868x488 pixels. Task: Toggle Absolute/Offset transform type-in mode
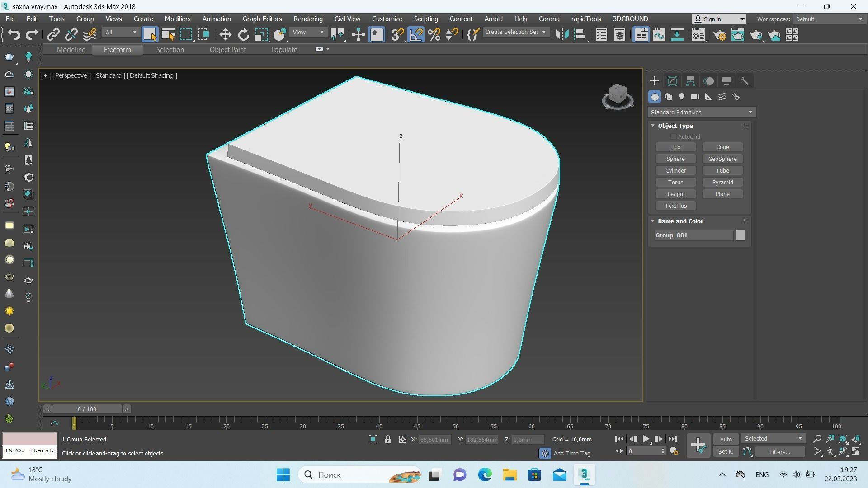[402, 439]
